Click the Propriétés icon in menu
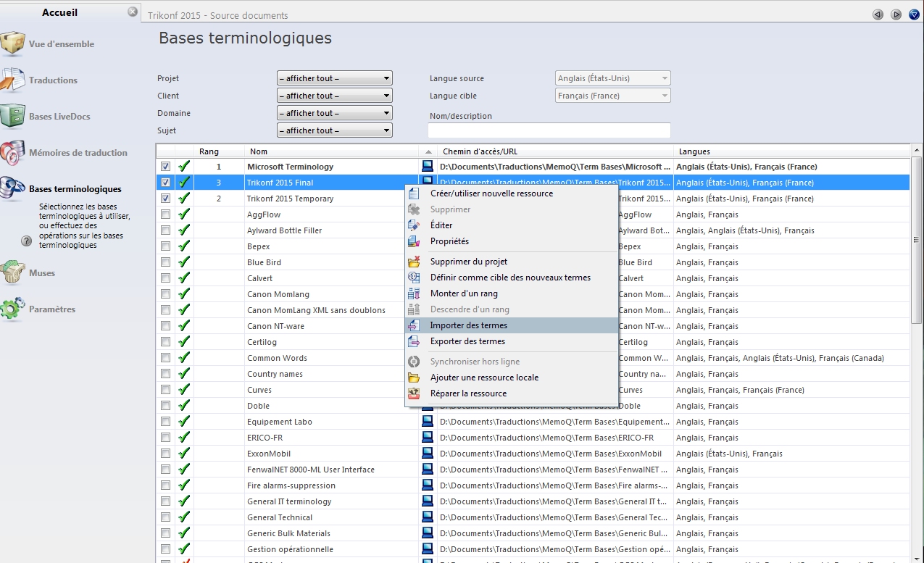The width and height of the screenshot is (924, 563). tap(414, 241)
